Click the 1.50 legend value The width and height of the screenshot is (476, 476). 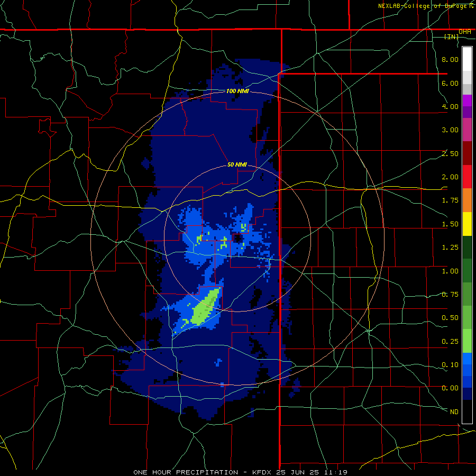coord(450,224)
